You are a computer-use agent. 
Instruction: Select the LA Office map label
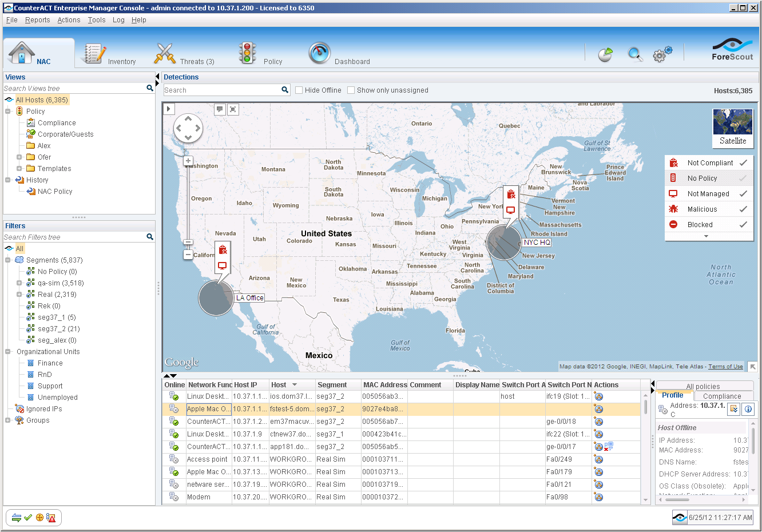click(250, 297)
